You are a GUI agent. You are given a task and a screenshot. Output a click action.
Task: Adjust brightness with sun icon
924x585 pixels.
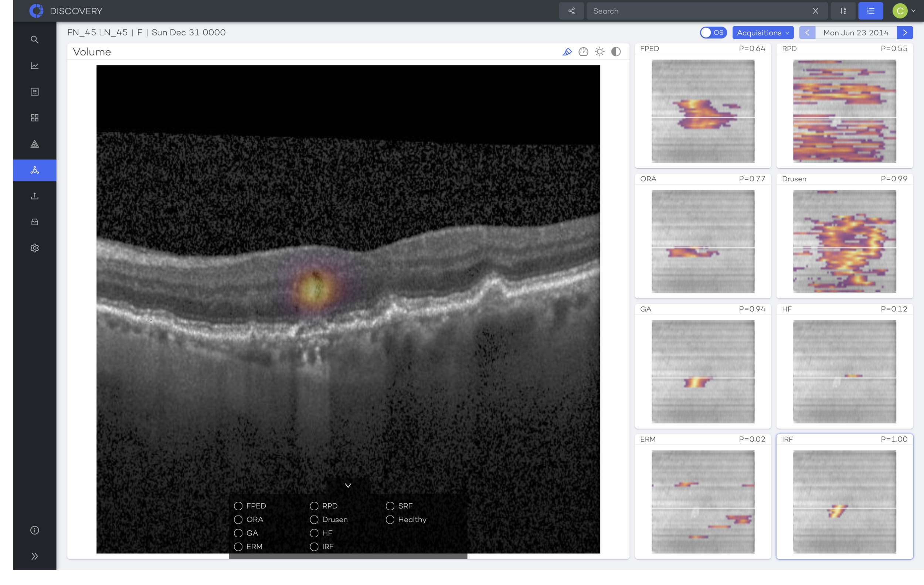coord(600,51)
